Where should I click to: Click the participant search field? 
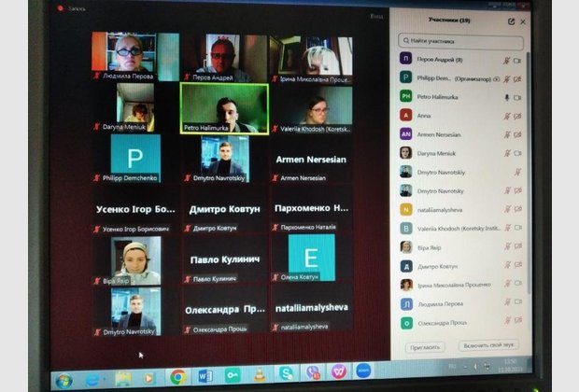coord(460,40)
